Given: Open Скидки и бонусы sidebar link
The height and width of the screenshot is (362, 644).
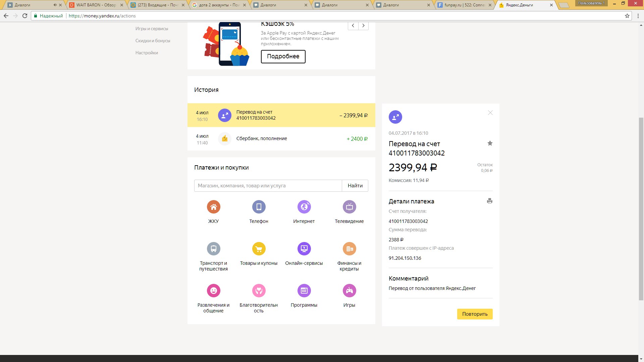Looking at the screenshot, I should pyautogui.click(x=153, y=41).
